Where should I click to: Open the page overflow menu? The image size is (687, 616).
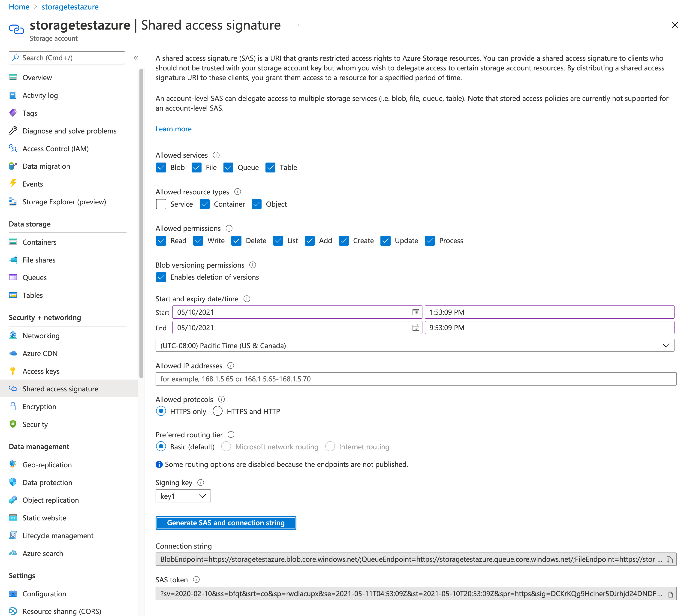(x=298, y=25)
